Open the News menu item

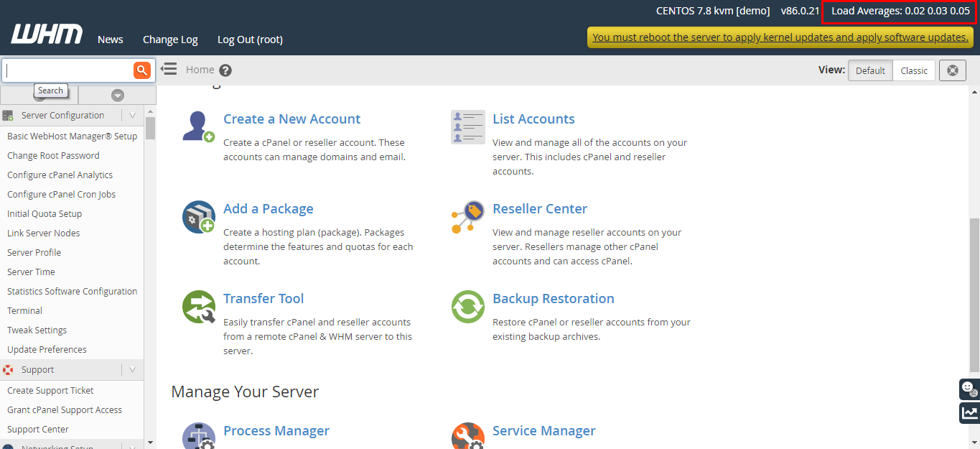click(x=111, y=40)
